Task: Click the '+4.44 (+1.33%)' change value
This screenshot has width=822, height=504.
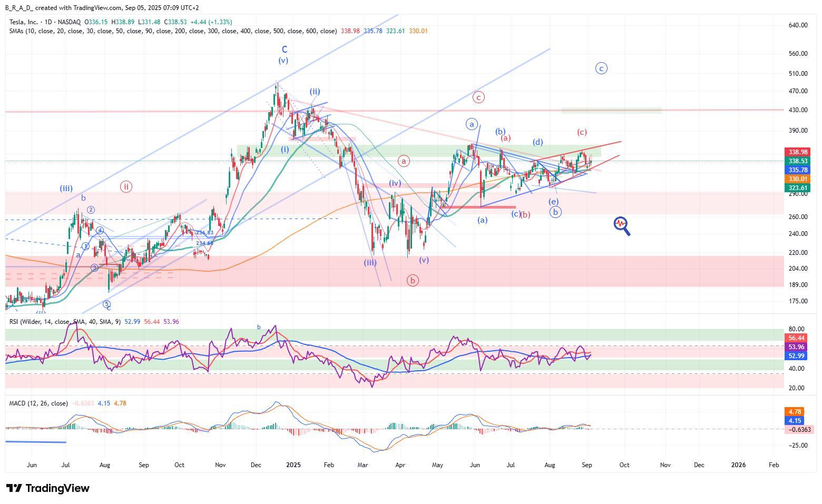Action: pos(211,22)
